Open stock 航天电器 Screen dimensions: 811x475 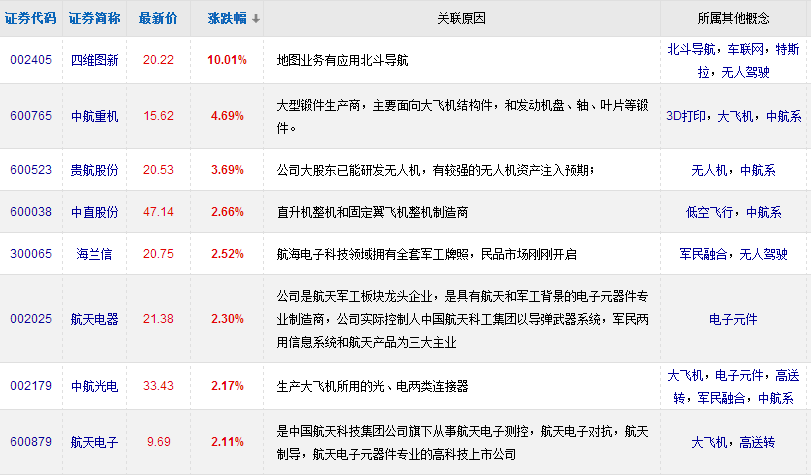pyautogui.click(x=95, y=319)
